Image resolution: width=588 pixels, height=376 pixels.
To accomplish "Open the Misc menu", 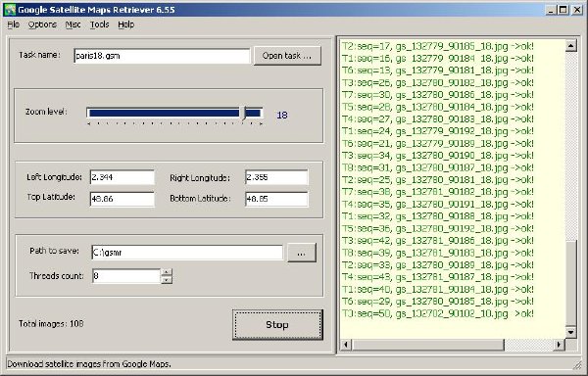I will (x=73, y=24).
